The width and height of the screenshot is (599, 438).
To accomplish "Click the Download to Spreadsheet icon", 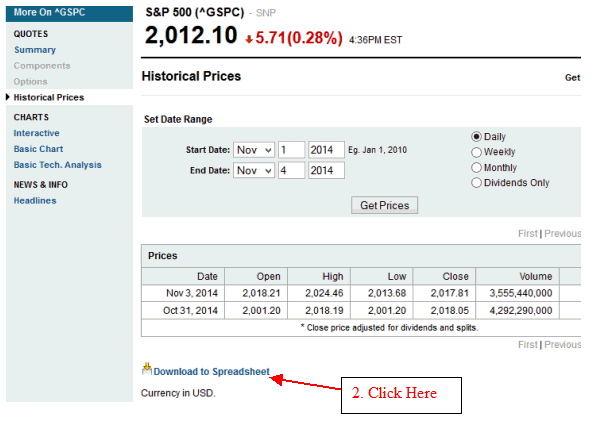I will point(147,369).
